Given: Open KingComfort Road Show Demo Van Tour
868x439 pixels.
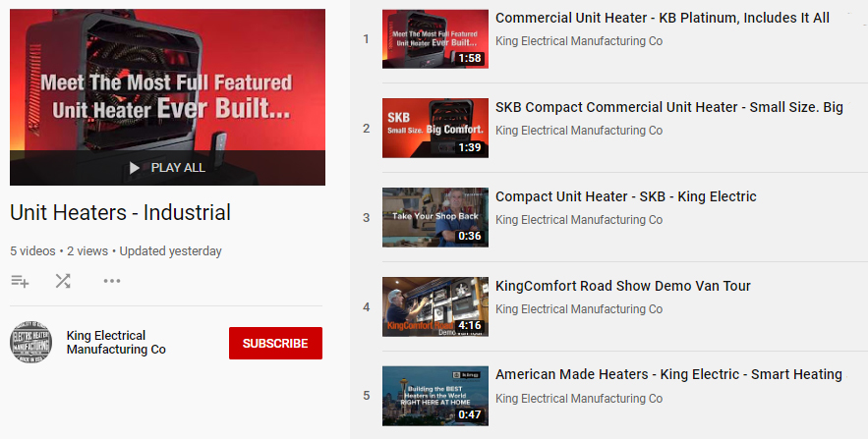Looking at the screenshot, I should pos(622,286).
